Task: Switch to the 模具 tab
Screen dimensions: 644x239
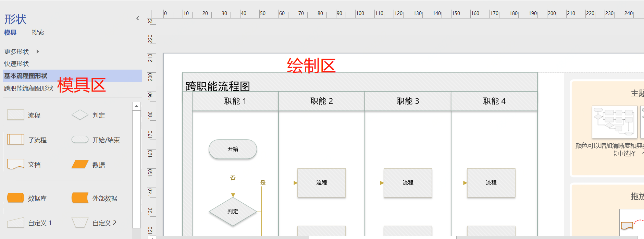Action: pos(10,33)
